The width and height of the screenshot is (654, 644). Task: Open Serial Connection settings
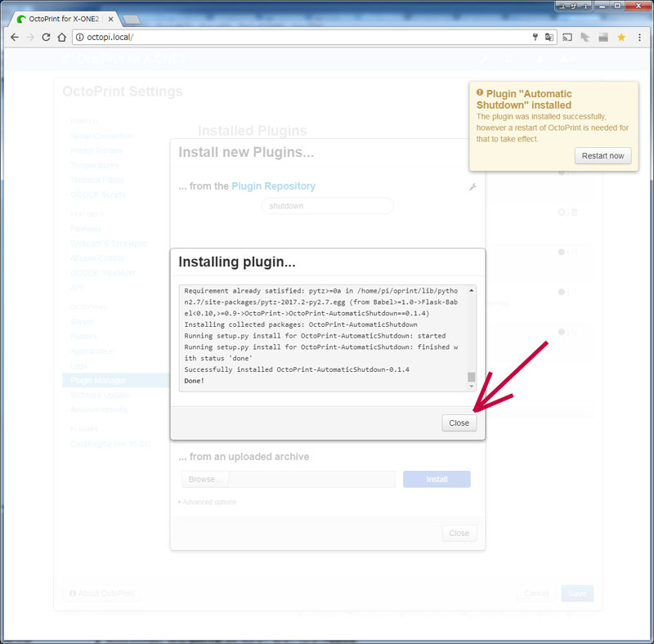101,136
